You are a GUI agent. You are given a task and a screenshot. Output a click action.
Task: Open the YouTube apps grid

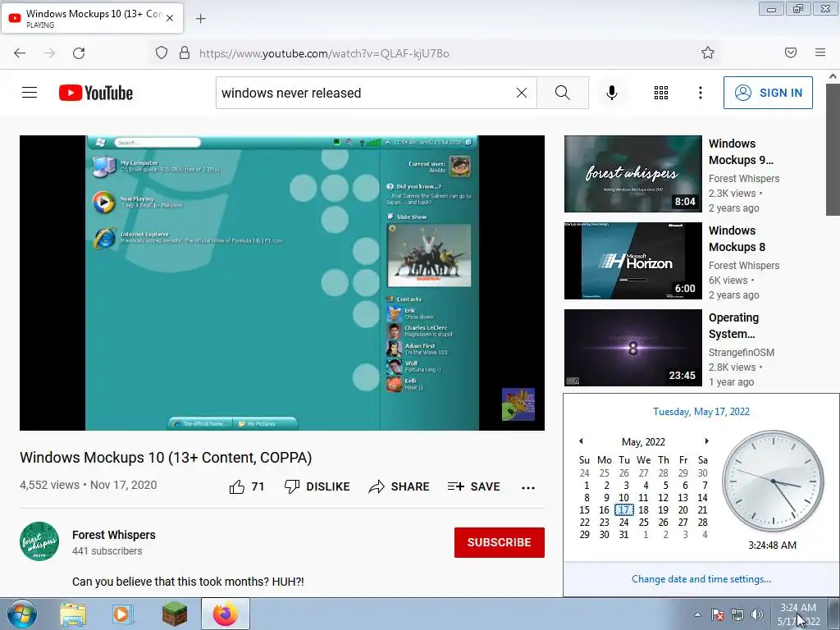[x=661, y=93]
